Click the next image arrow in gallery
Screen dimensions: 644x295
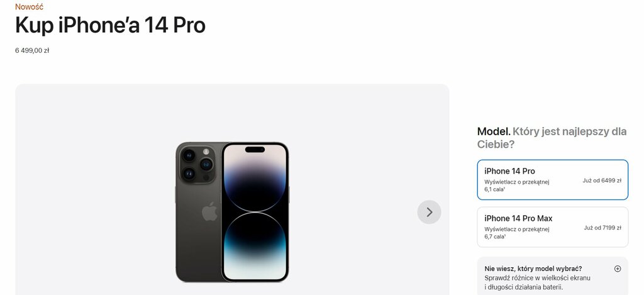click(x=429, y=212)
